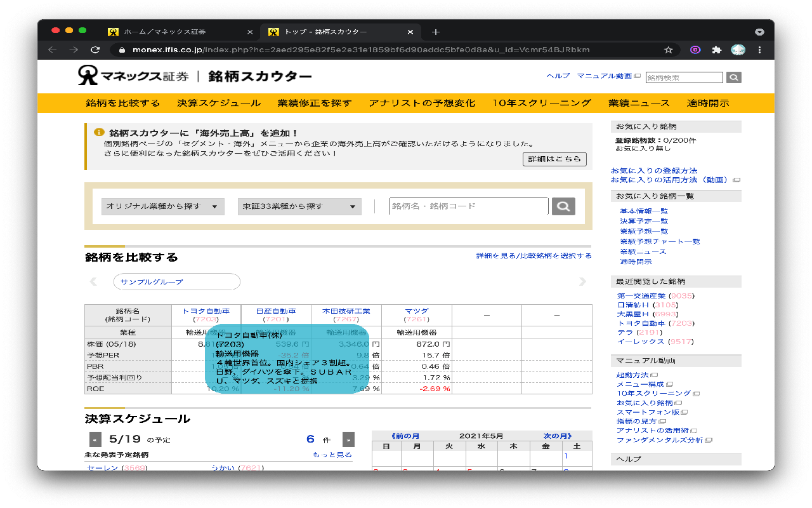
Task: Go to 次の月》 in the calendar
Action: [558, 436]
